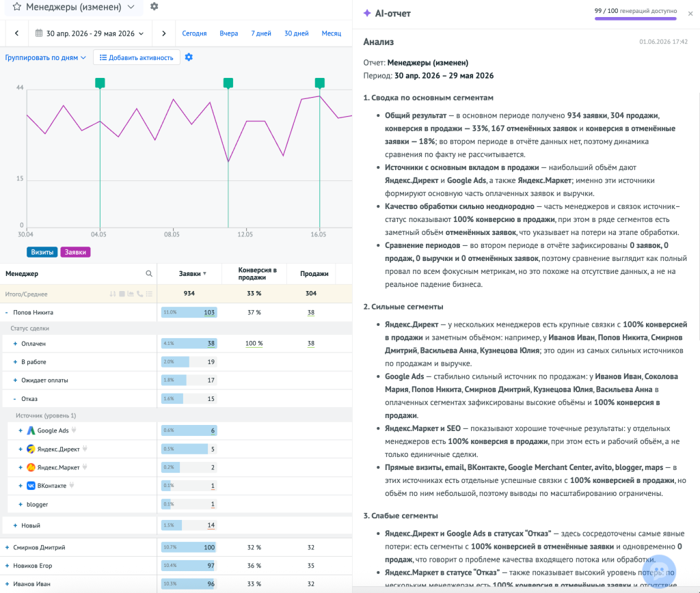The width and height of the screenshot is (700, 593).
Task: Click plug icon beside Яндекс.Директ
Action: click(x=85, y=448)
